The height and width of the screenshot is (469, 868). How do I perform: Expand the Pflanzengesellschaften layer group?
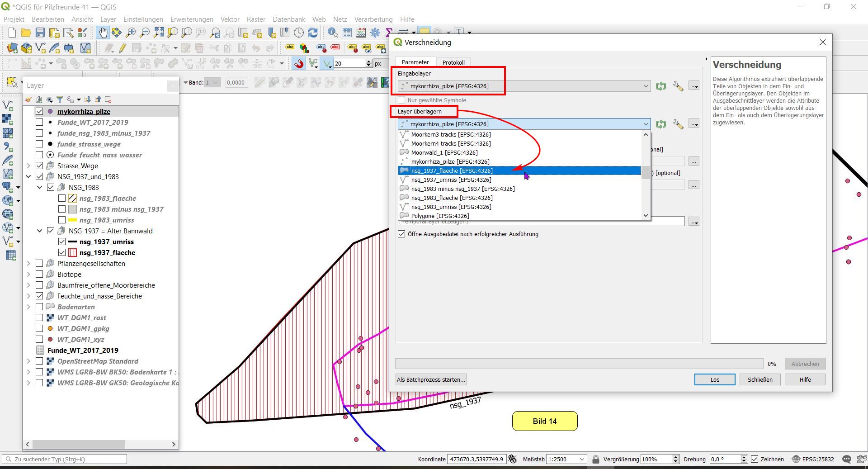point(28,263)
